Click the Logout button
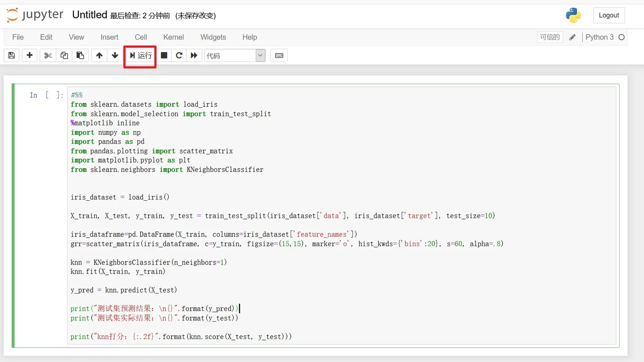Screen dimensions: 644x362 coord(609,15)
